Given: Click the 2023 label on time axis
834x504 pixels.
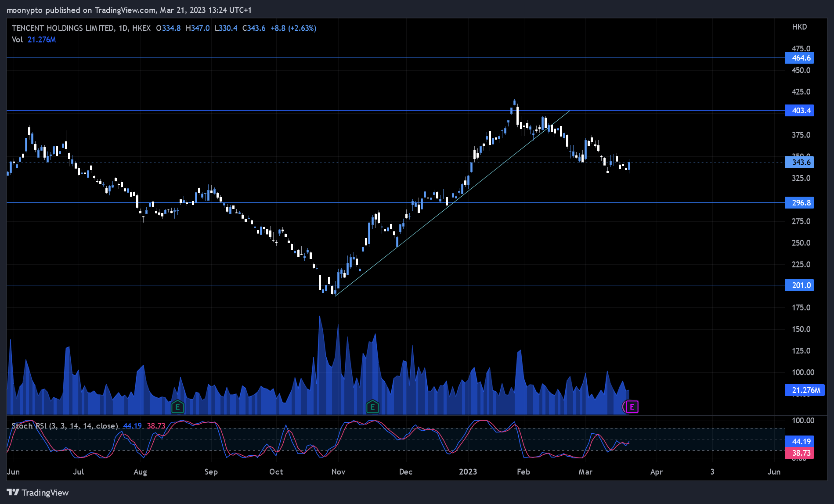Looking at the screenshot, I should coord(468,472).
